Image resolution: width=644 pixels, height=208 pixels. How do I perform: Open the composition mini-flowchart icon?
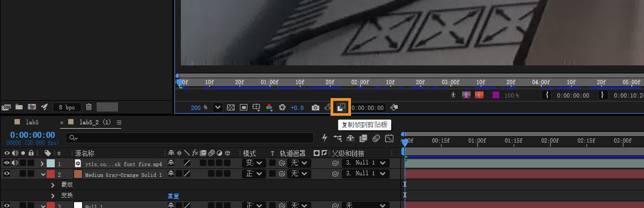coord(338,138)
